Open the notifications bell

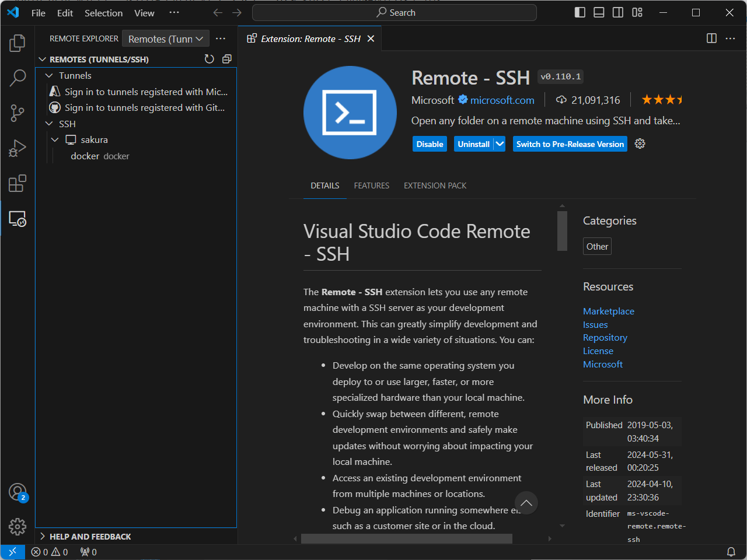pos(731,552)
